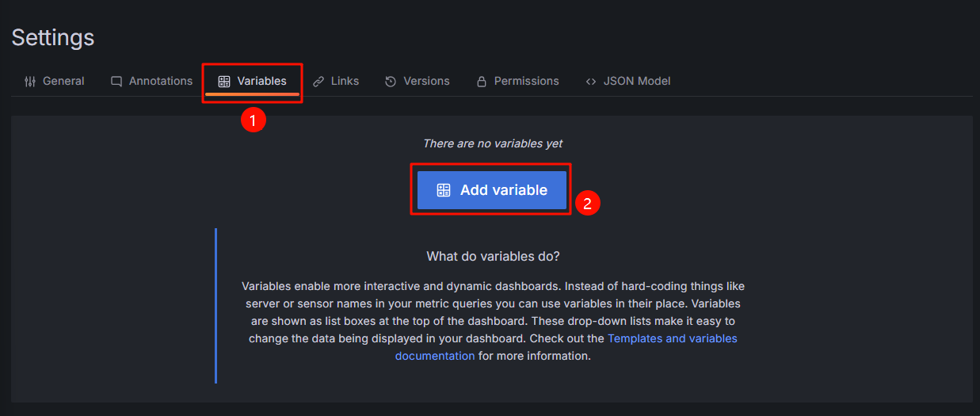The image size is (980, 416).
Task: Click the comment icon beside Annotations
Action: click(116, 81)
